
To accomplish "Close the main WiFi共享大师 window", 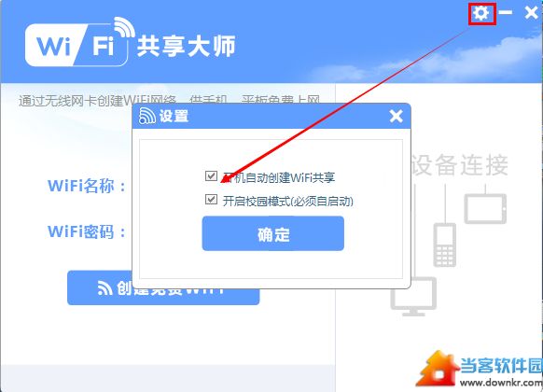I will pos(531,13).
